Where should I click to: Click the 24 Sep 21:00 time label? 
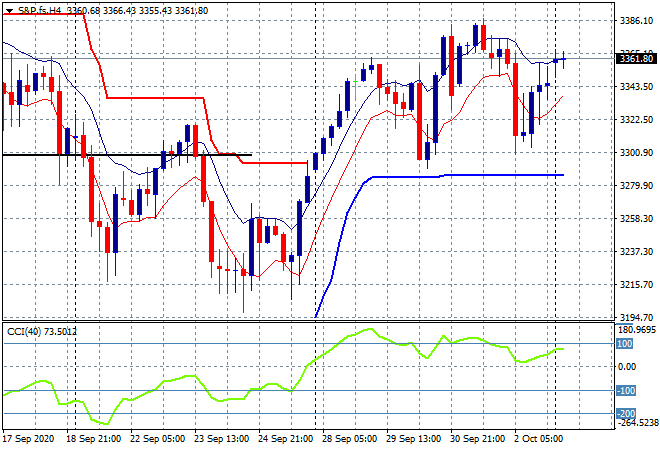coord(285,439)
